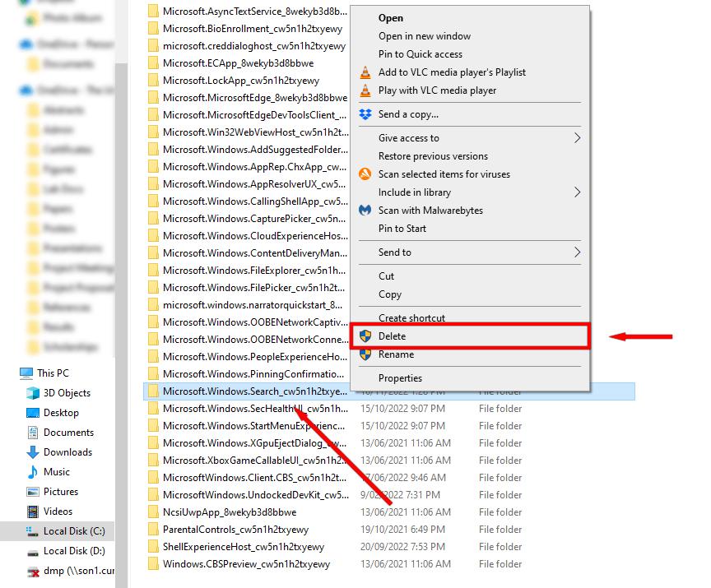711x588 pixels.
Task: Choose Rename from the context menu
Action: coord(397,354)
